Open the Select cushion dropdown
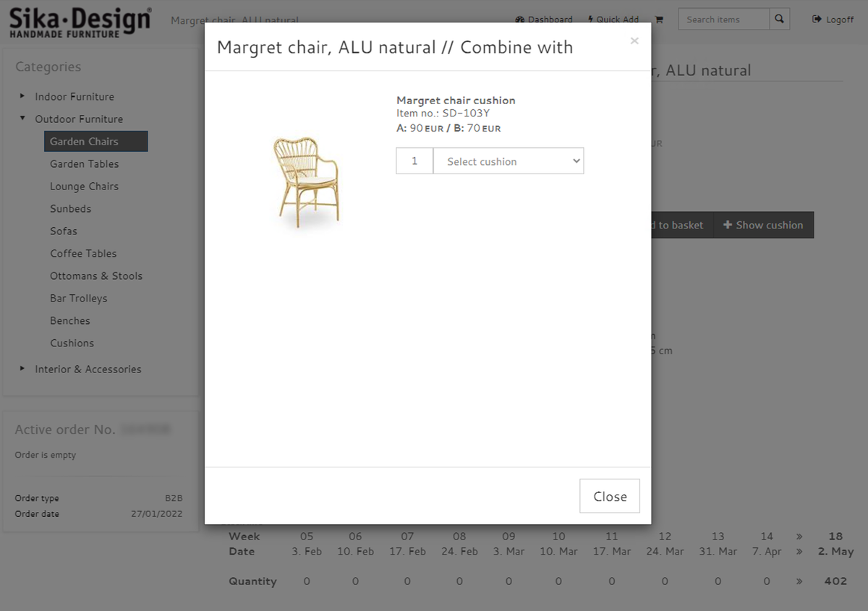The image size is (868, 611). [x=509, y=161]
